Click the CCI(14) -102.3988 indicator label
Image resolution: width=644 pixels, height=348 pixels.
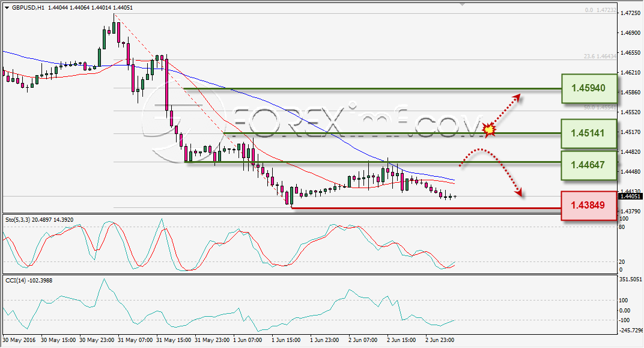29,280
